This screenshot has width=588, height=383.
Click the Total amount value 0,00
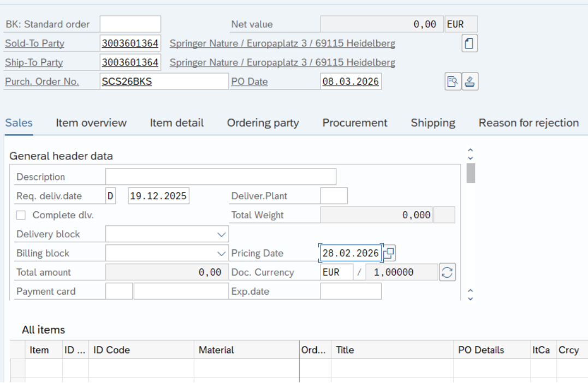(167, 272)
